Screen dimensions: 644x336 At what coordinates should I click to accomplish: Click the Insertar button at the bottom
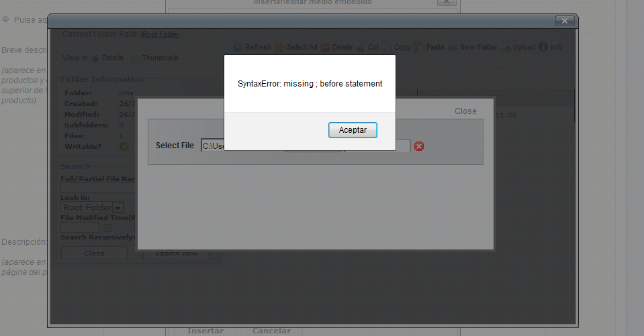(x=205, y=331)
